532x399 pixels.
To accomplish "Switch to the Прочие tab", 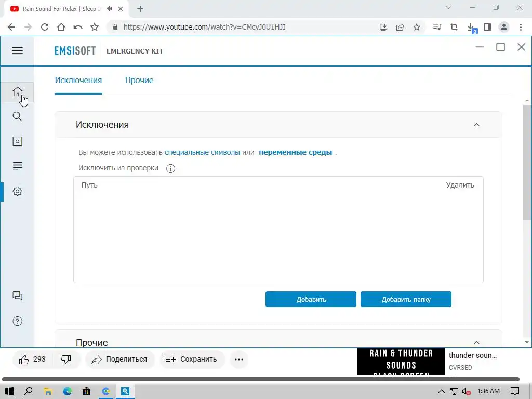I will click(x=139, y=80).
